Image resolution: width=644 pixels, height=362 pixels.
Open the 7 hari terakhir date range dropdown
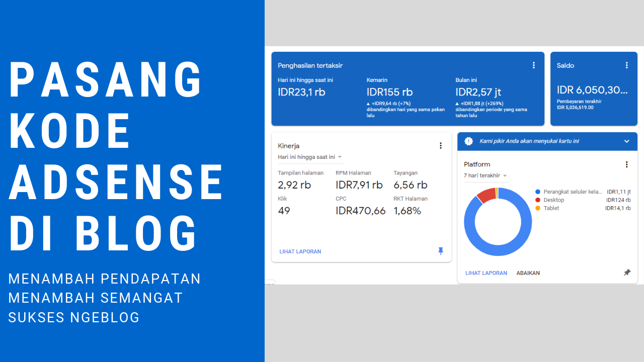coord(484,175)
